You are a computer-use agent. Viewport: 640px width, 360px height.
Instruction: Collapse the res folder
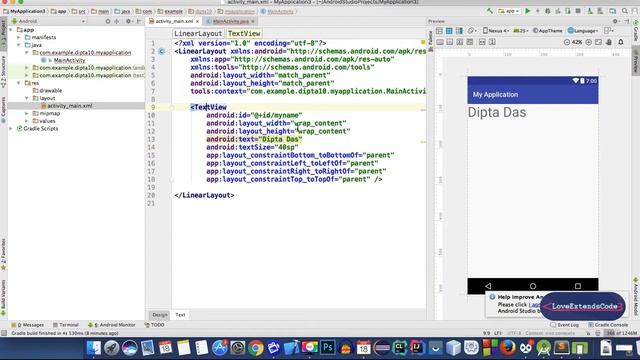(x=19, y=83)
